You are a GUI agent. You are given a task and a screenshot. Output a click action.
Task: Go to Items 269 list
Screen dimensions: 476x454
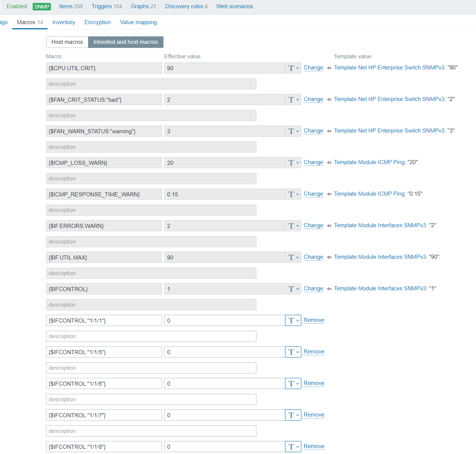pyautogui.click(x=71, y=6)
